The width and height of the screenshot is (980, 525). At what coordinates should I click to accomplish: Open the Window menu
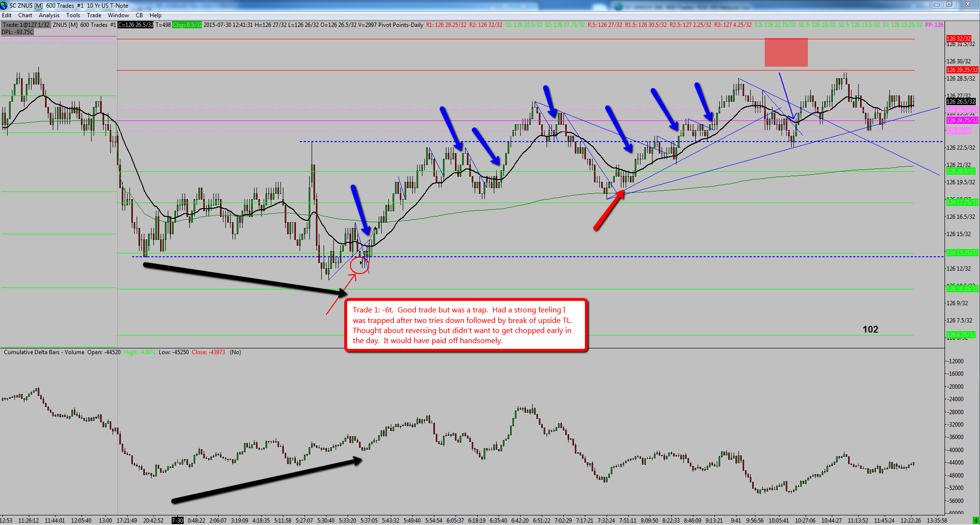118,15
